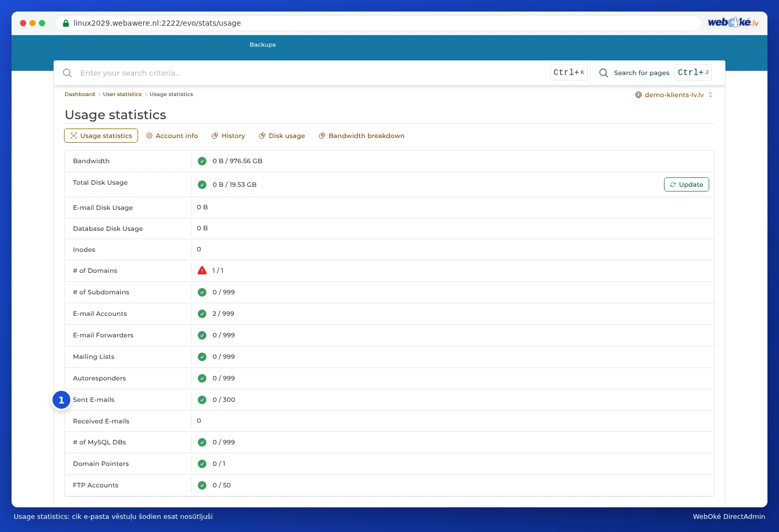Click the Sent E-mails green check icon

point(202,400)
